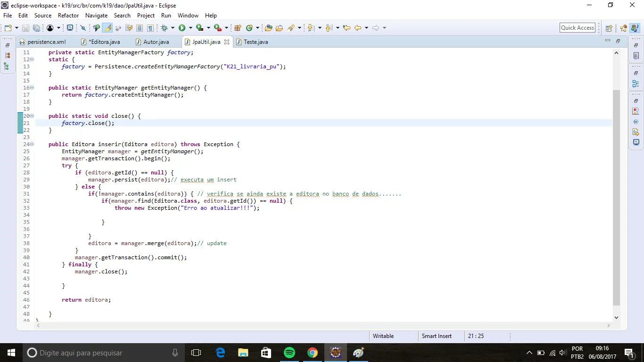Screen dimensions: 644x362
Task: Click the Back navigation arrow icon
Action: pos(358,28)
